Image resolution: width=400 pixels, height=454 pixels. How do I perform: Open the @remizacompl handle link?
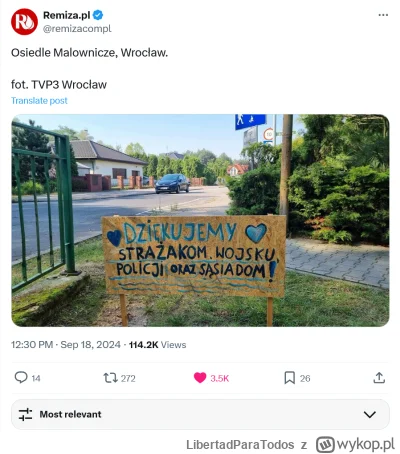pos(77,29)
